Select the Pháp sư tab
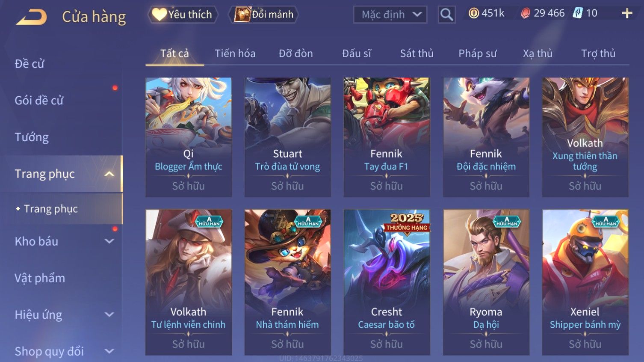Viewport: 644px width, 362px height. 478,53
